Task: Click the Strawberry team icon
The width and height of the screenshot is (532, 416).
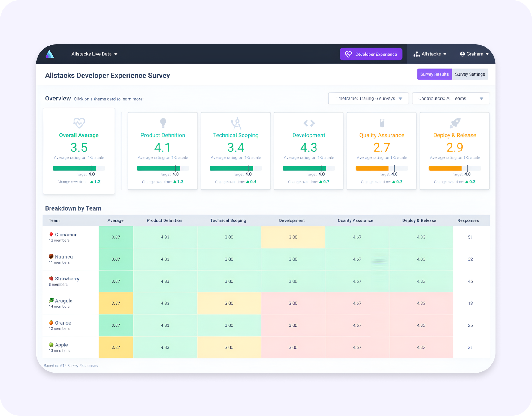Action: point(51,278)
